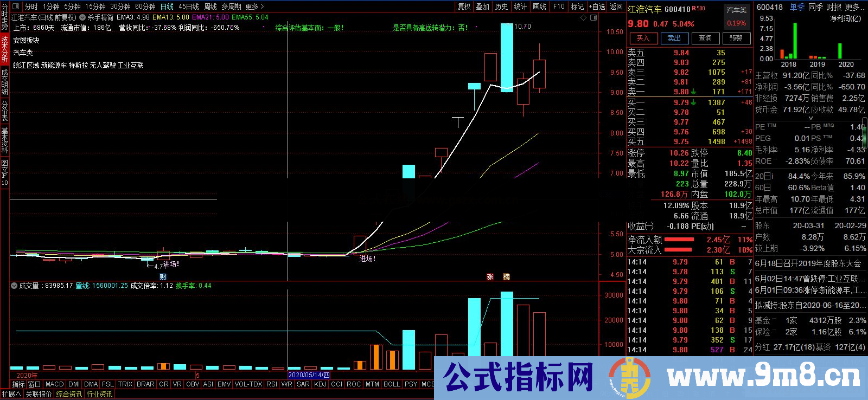Viewport: 868px width, 400px height.
Task: Select the 同季 same-quarter tab
Action: click(x=815, y=7)
